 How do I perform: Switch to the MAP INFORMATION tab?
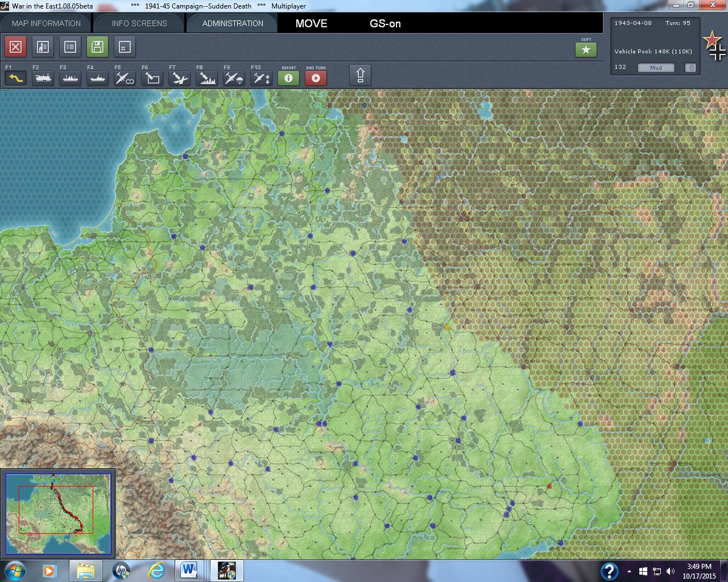(x=46, y=23)
